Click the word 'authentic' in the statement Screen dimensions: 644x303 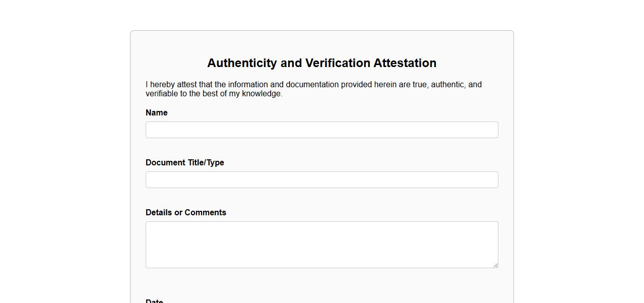coord(447,84)
